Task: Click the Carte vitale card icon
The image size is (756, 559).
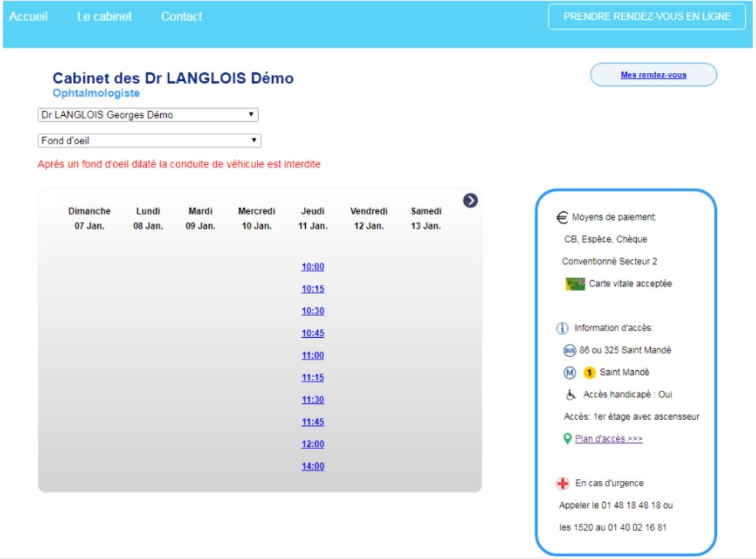Action: click(x=575, y=283)
